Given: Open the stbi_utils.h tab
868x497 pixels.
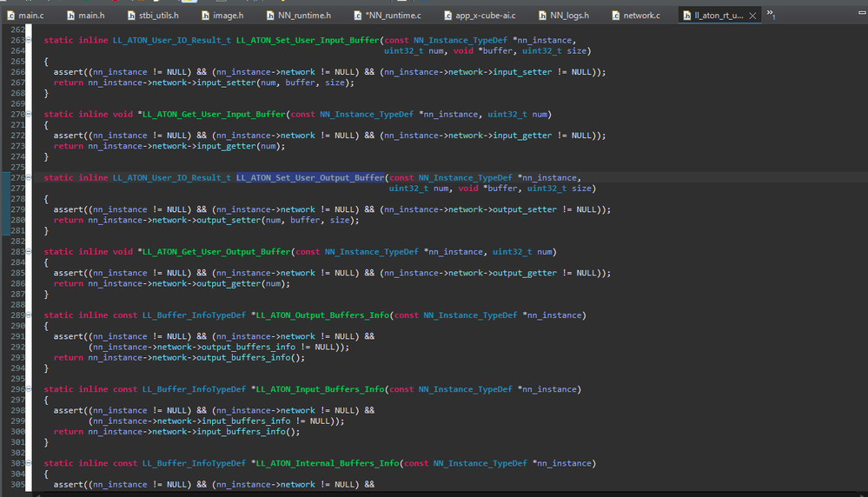Looking at the screenshot, I should click(x=158, y=16).
